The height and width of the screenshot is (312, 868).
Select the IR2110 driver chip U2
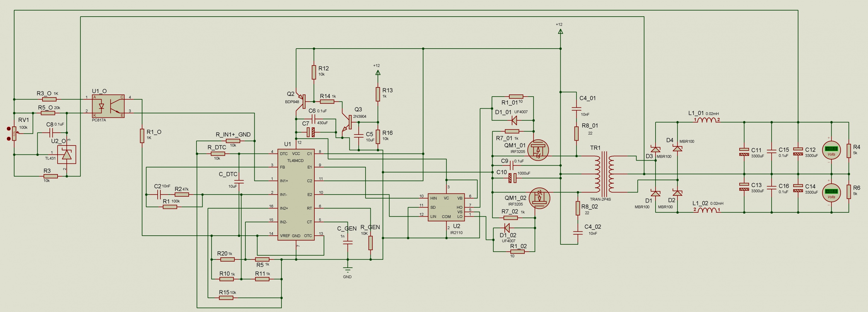point(446,207)
